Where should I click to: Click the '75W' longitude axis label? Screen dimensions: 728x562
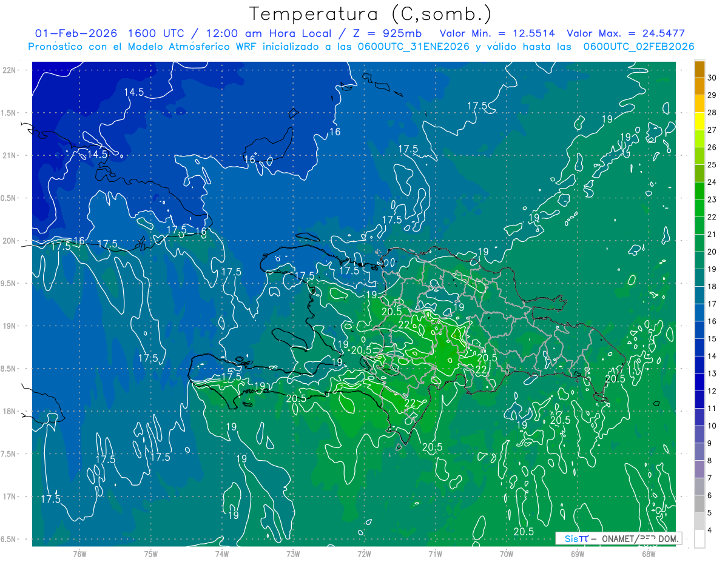pyautogui.click(x=151, y=554)
